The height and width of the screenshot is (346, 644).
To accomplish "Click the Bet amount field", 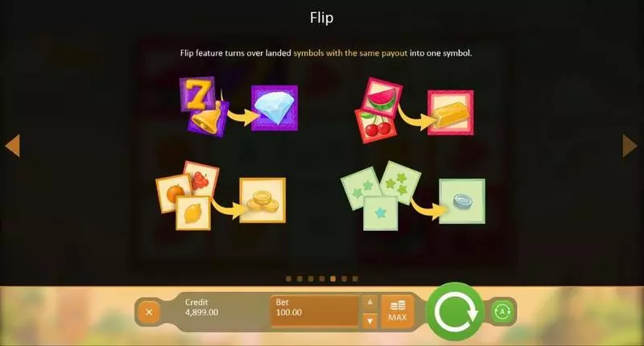I will pyautogui.click(x=315, y=311).
